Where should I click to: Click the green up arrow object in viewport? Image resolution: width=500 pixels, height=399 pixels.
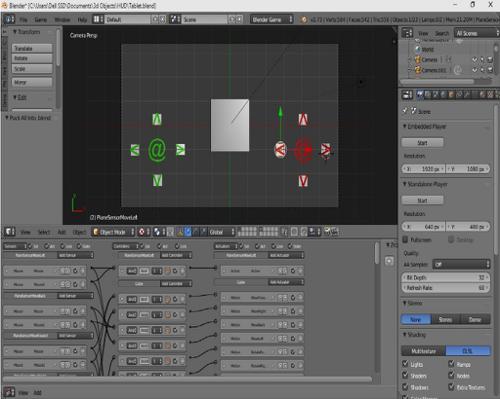[157, 119]
